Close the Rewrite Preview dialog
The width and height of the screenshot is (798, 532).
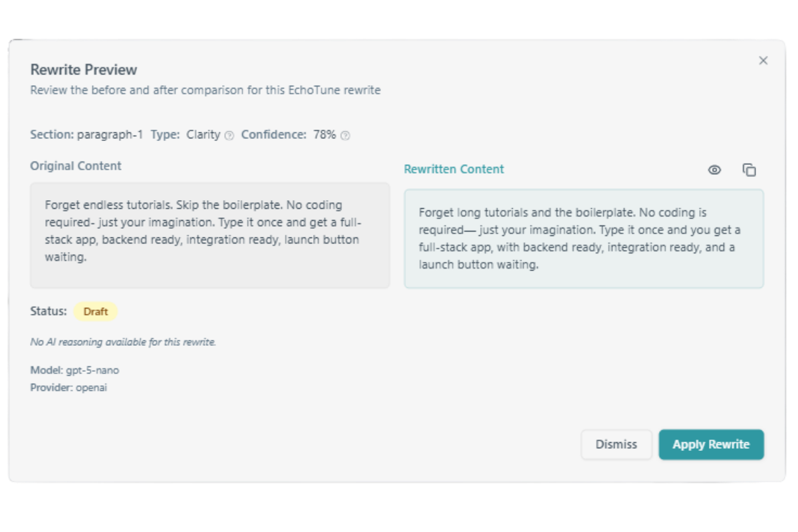coord(763,60)
